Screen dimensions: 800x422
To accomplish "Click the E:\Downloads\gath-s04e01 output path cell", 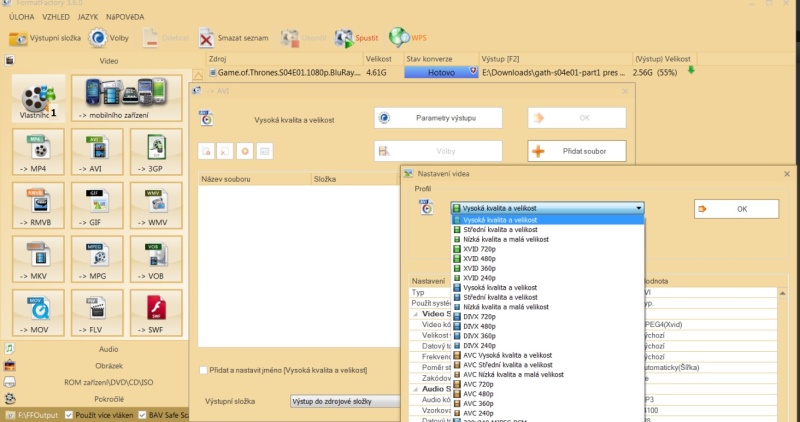I will click(555, 72).
